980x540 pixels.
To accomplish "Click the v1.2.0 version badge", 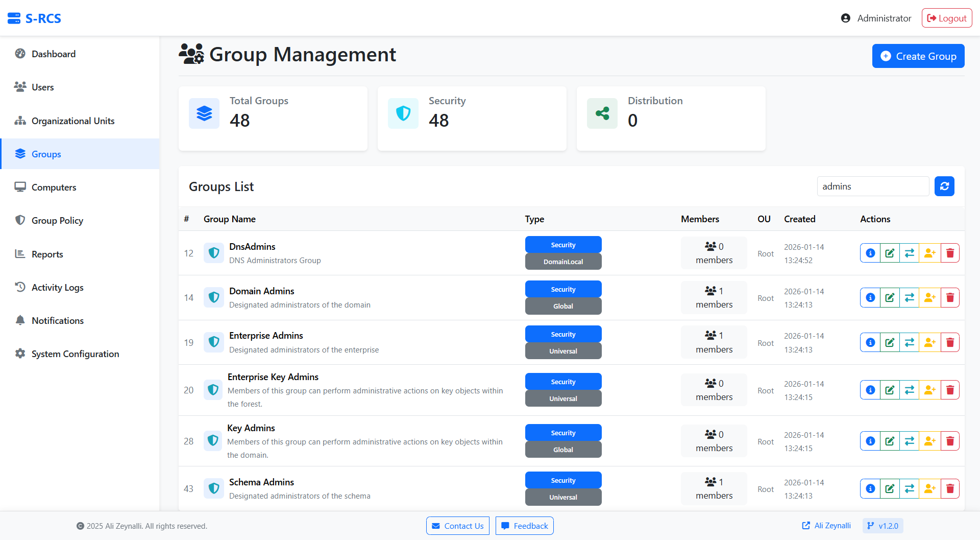I will 883,525.
